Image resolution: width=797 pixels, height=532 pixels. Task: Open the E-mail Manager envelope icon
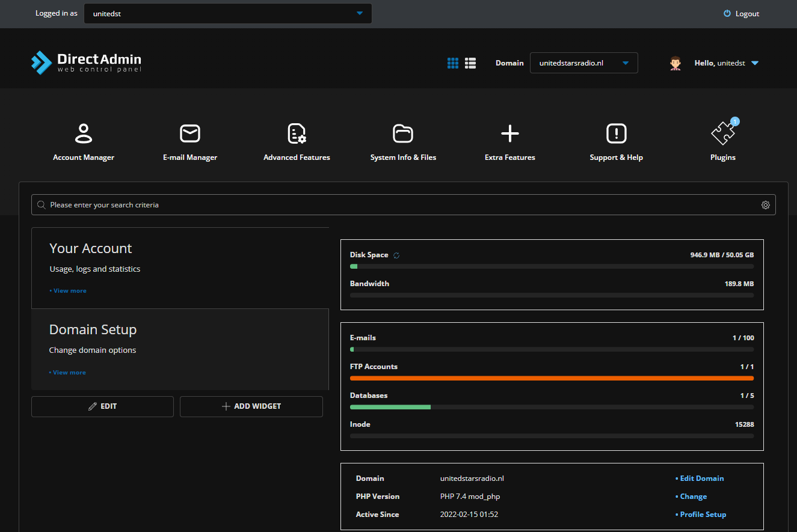pyautogui.click(x=190, y=133)
